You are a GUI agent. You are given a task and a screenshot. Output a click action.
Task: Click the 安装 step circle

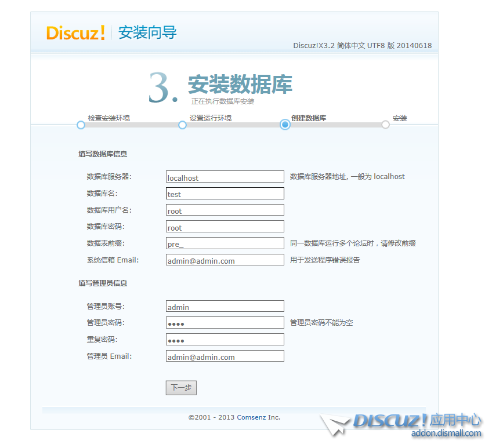(385, 125)
